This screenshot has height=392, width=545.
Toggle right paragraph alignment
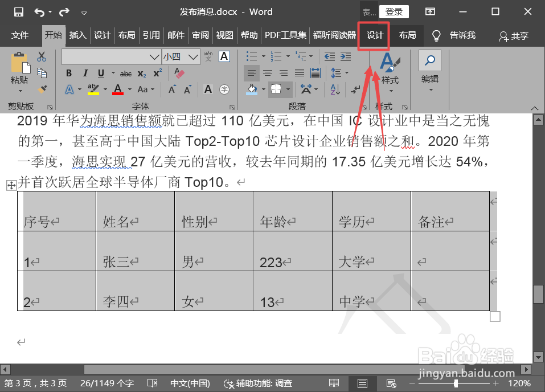point(284,73)
